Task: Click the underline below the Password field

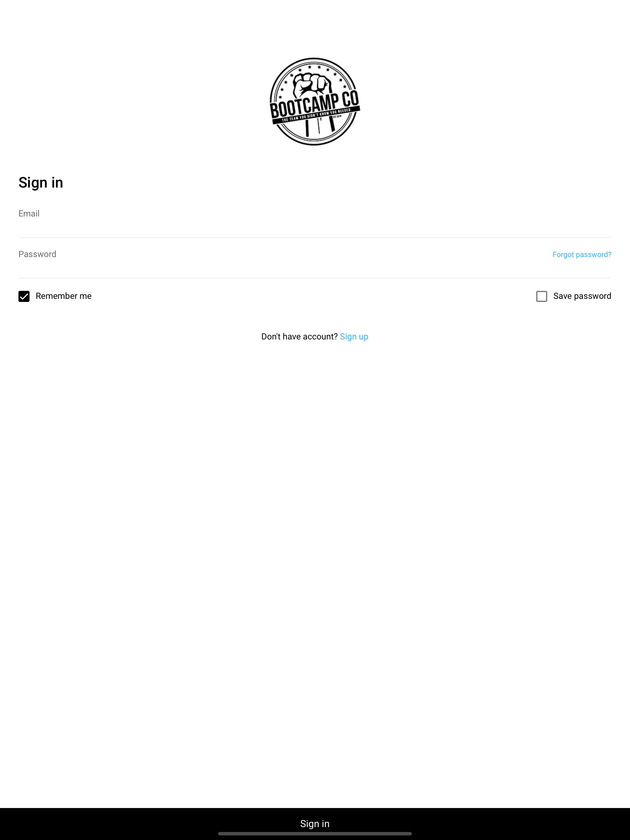Action: [315, 278]
